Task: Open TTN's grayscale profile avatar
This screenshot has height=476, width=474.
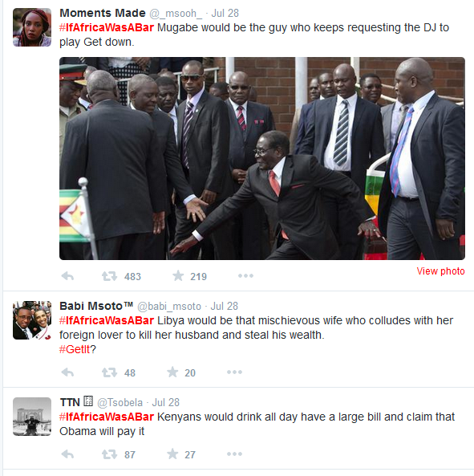Action: (32, 417)
